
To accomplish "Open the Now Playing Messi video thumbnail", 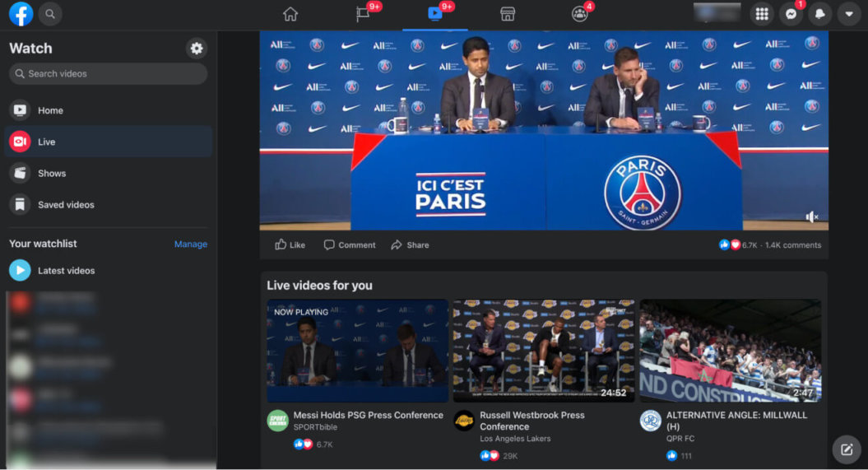I will [358, 351].
